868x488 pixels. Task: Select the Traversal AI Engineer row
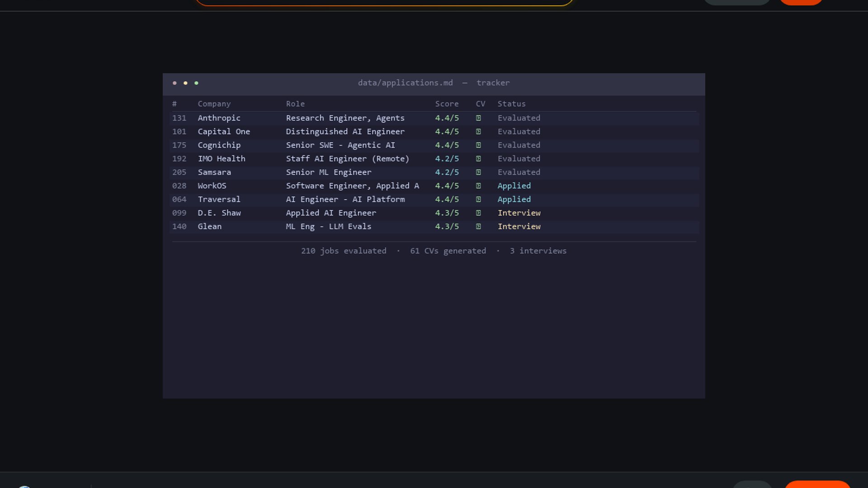pos(345,199)
